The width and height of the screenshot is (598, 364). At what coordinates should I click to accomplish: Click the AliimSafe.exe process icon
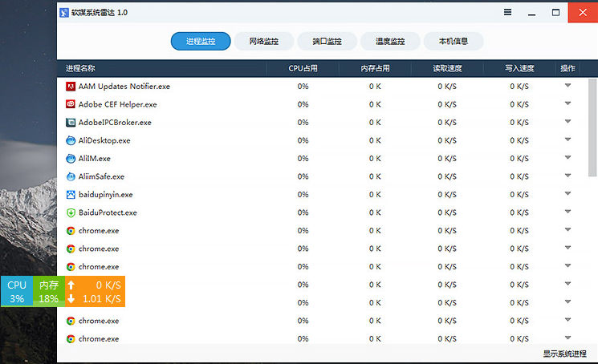tap(71, 176)
